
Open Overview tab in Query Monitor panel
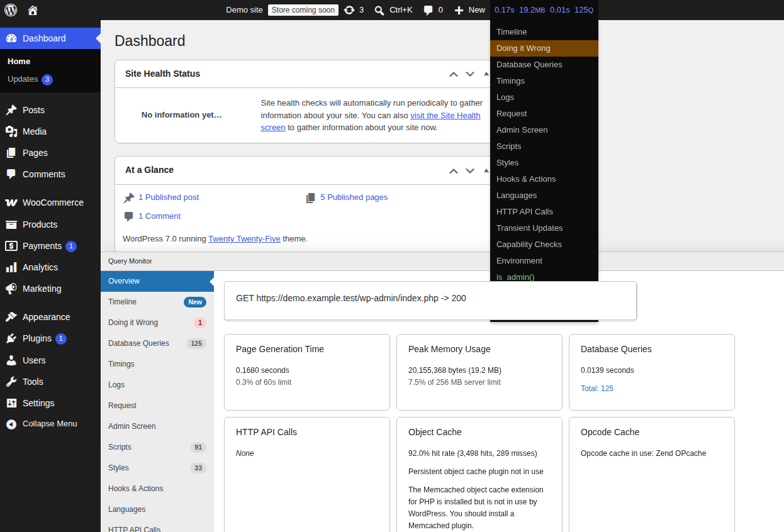click(157, 281)
